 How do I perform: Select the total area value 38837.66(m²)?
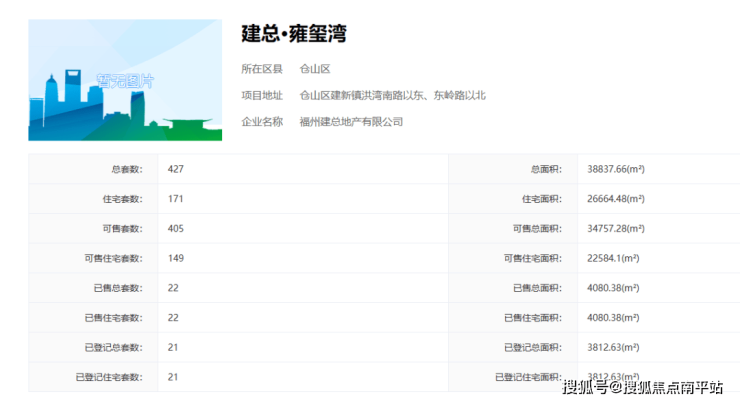coord(615,169)
